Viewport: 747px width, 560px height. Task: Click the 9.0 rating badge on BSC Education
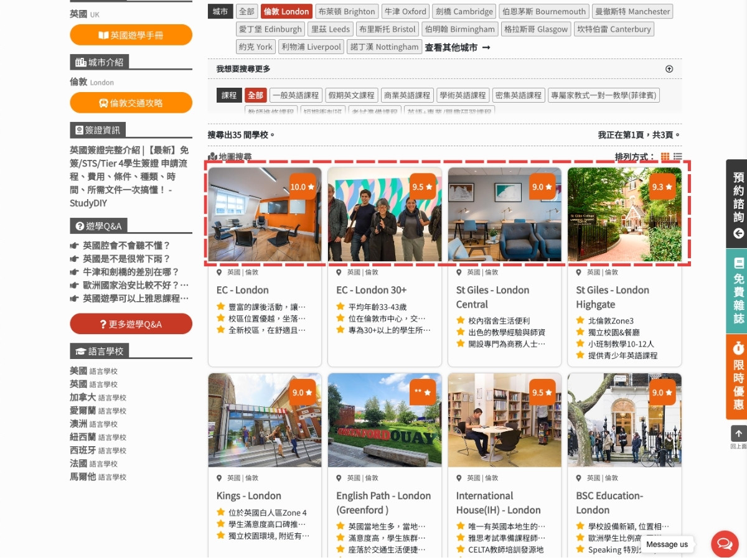pos(662,393)
